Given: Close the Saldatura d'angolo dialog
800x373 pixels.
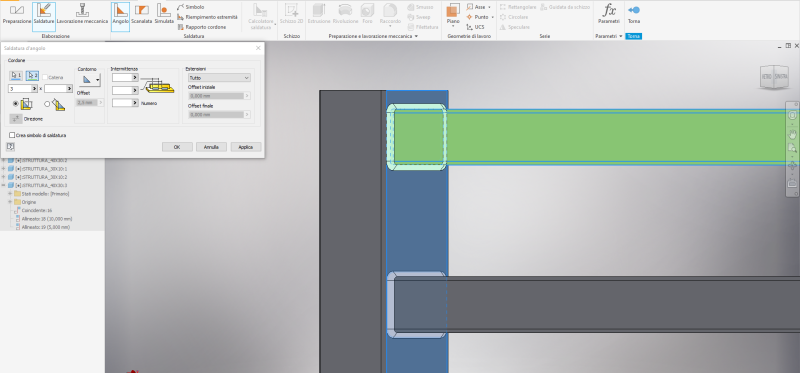Looking at the screenshot, I should (x=258, y=47).
